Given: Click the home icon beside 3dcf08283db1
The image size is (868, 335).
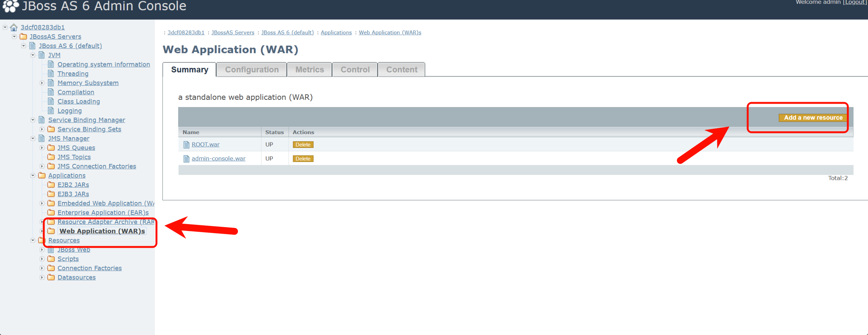Looking at the screenshot, I should click(x=14, y=27).
